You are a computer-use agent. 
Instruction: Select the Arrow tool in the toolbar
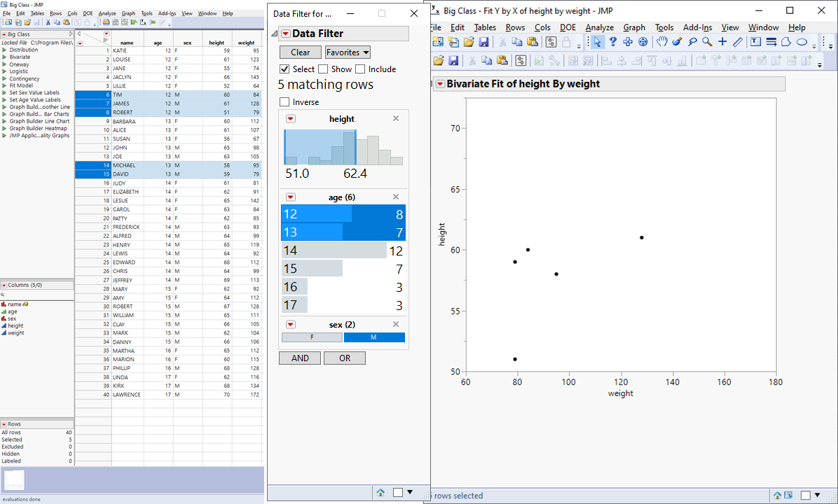[598, 41]
